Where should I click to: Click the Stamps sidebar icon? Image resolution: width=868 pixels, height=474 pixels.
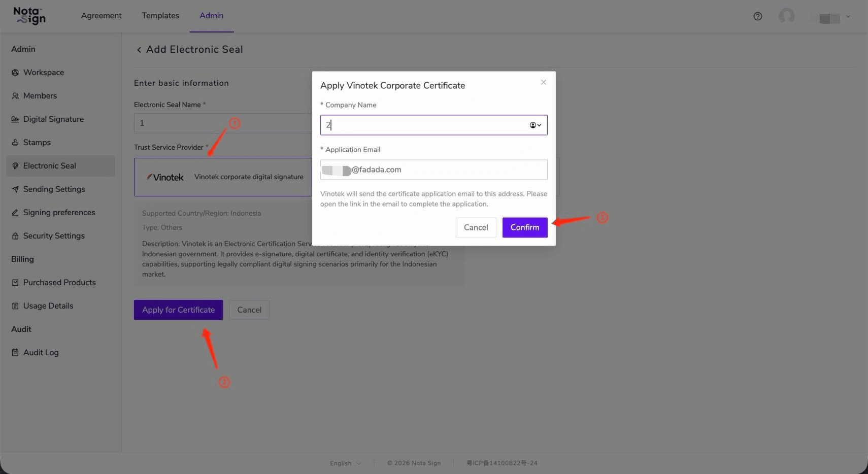point(15,143)
